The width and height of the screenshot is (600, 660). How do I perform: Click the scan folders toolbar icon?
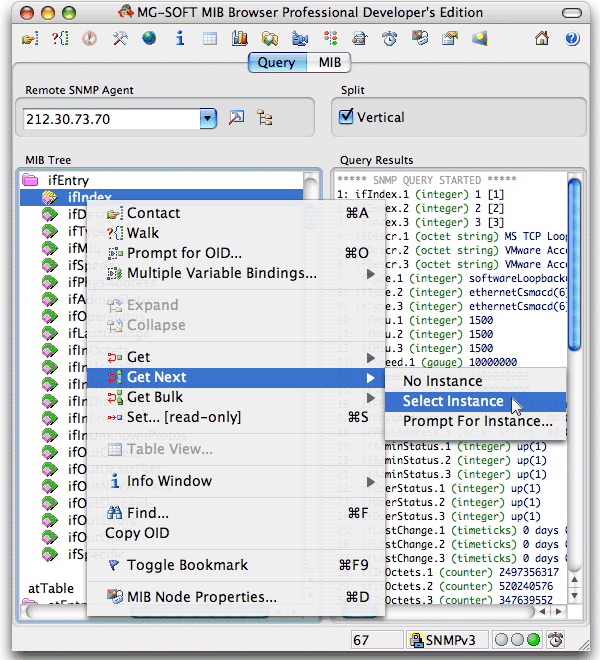click(270, 39)
